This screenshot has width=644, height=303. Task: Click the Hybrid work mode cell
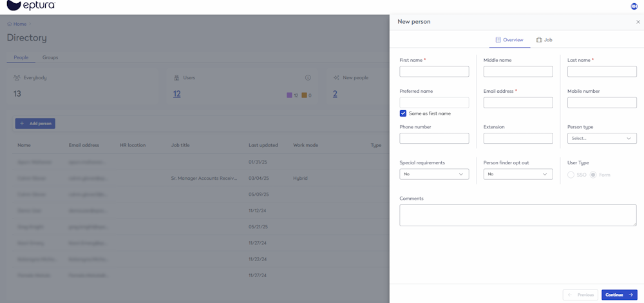[x=300, y=179]
